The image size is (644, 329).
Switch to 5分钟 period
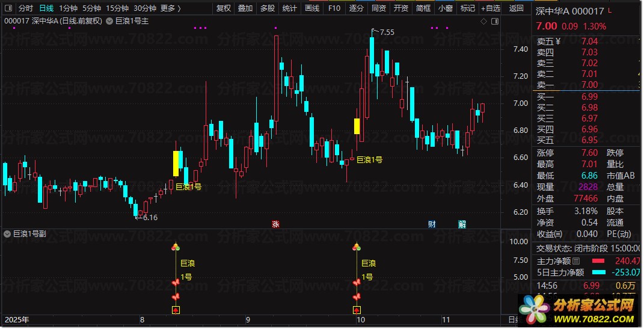pos(91,8)
